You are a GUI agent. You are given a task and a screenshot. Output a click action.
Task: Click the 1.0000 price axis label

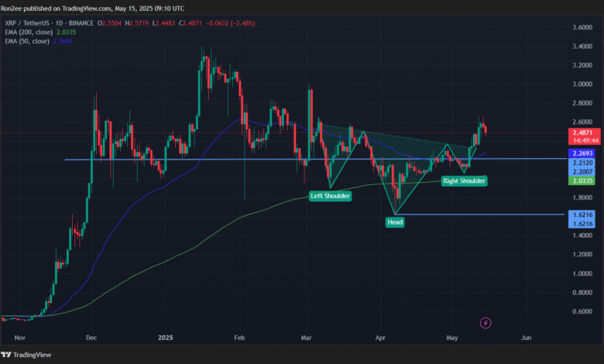pyautogui.click(x=582, y=273)
